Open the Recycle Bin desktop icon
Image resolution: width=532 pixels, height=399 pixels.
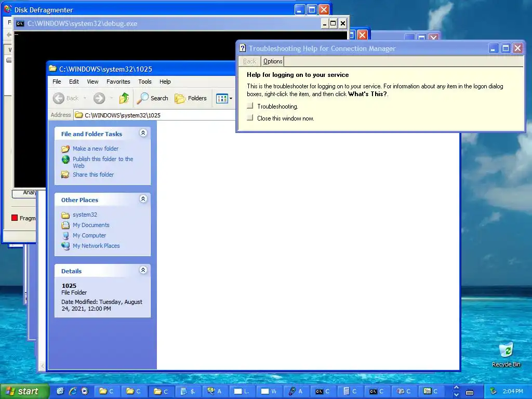click(x=506, y=354)
